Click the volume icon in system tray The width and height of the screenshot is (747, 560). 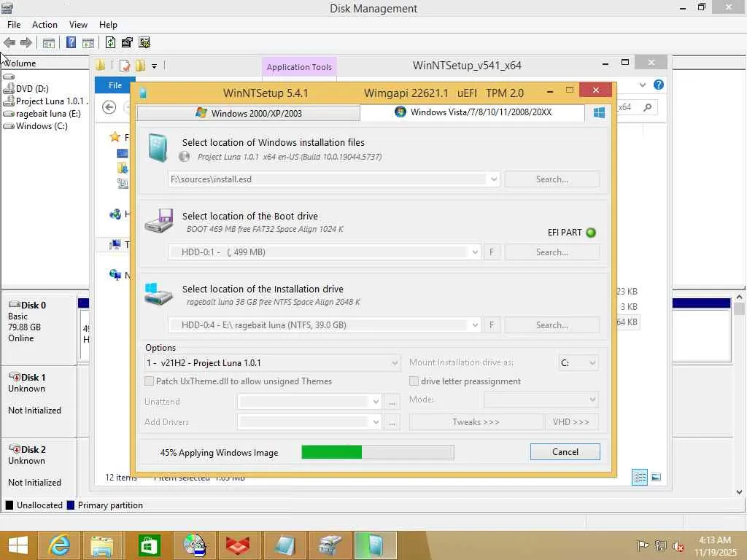click(x=678, y=546)
